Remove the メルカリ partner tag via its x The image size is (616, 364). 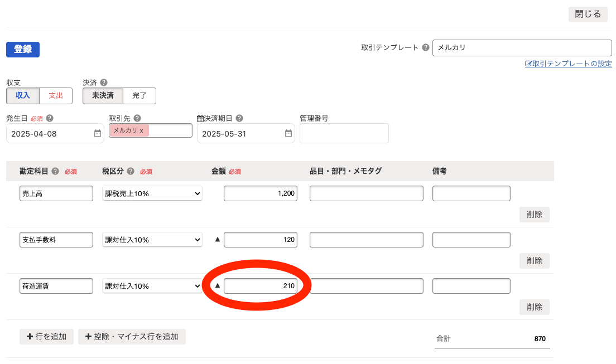pos(141,130)
